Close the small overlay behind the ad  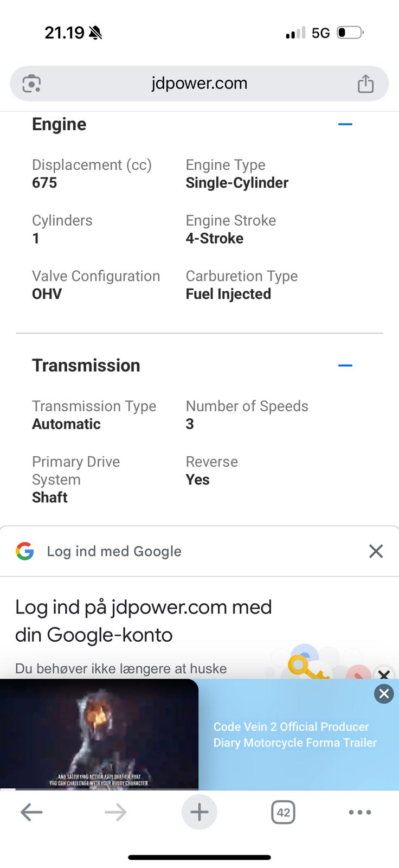[x=384, y=674]
